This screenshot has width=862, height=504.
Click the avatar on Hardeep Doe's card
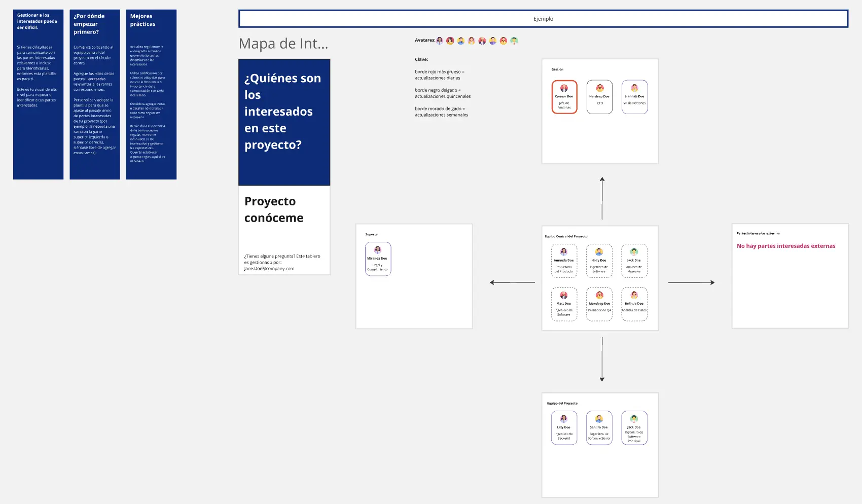pyautogui.click(x=600, y=88)
